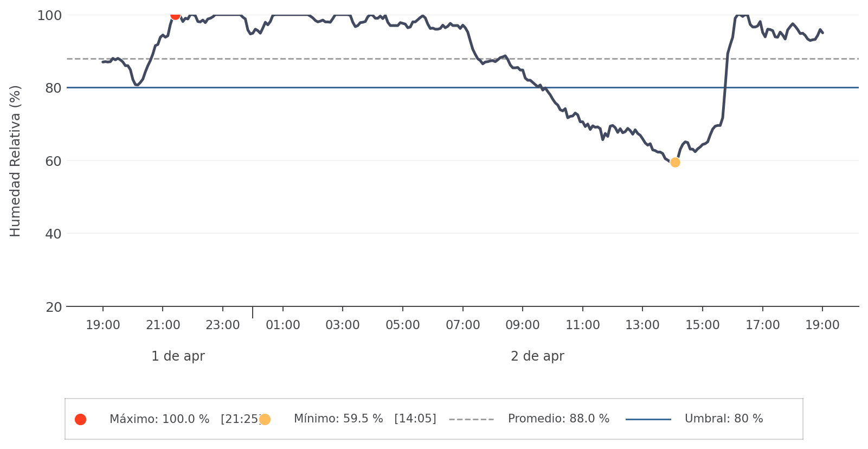Click the solid blue line sample in legend
The image size is (868, 449).
point(648,419)
